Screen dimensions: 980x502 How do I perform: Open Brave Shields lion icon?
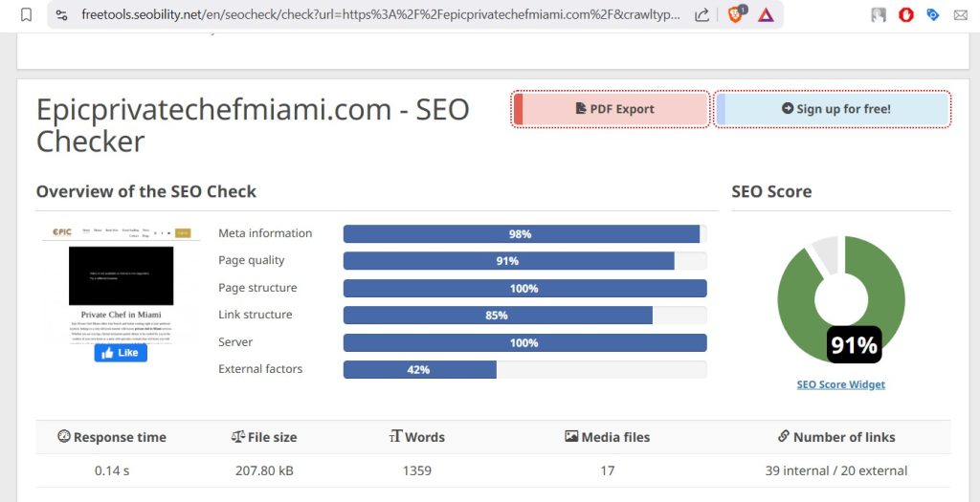[x=736, y=14]
